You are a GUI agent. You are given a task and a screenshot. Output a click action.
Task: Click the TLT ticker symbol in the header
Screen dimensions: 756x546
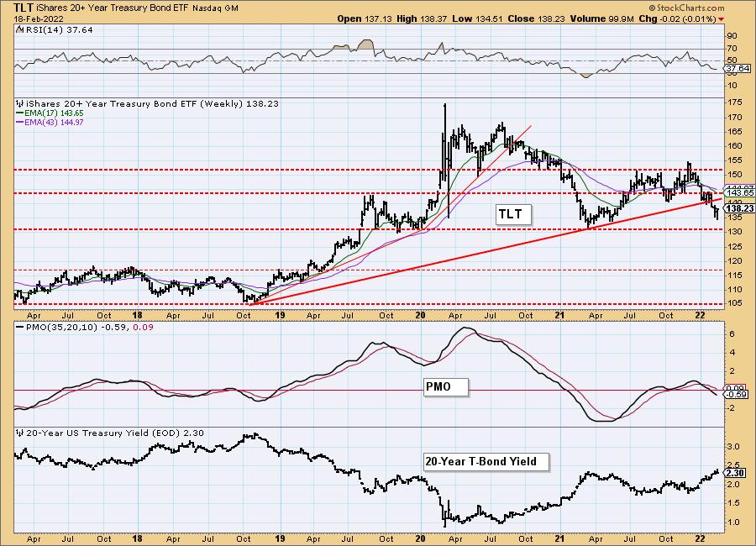coord(24,8)
